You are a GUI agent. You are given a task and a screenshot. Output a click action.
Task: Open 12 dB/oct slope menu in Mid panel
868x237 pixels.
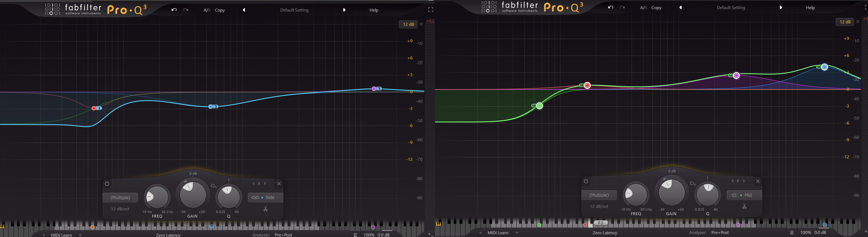pos(599,206)
